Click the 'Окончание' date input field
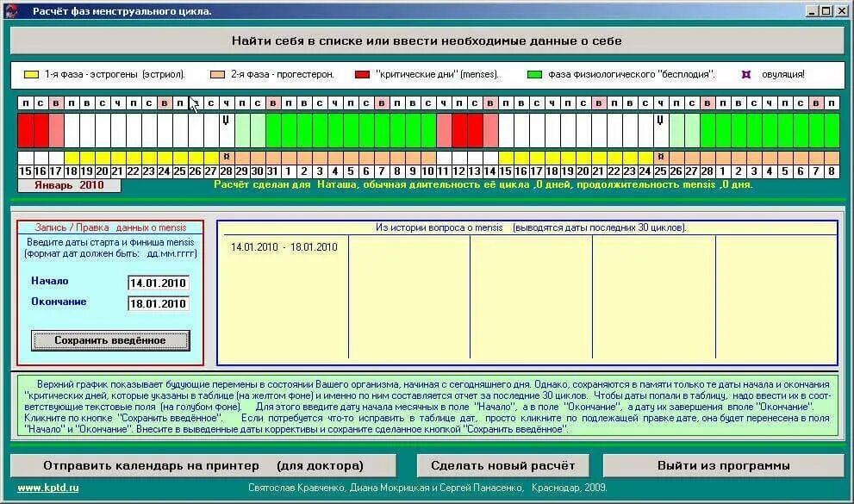The width and height of the screenshot is (854, 504). point(159,304)
